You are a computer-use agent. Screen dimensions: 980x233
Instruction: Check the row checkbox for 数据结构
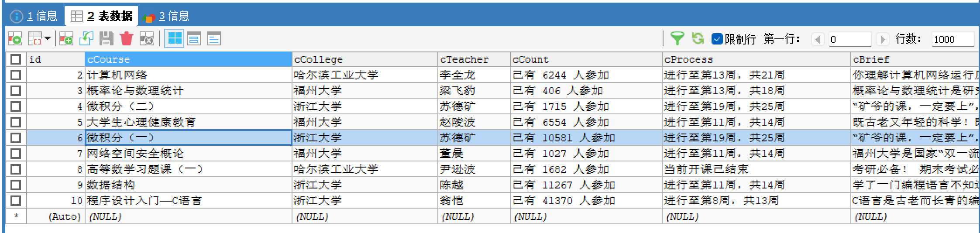[x=16, y=185]
